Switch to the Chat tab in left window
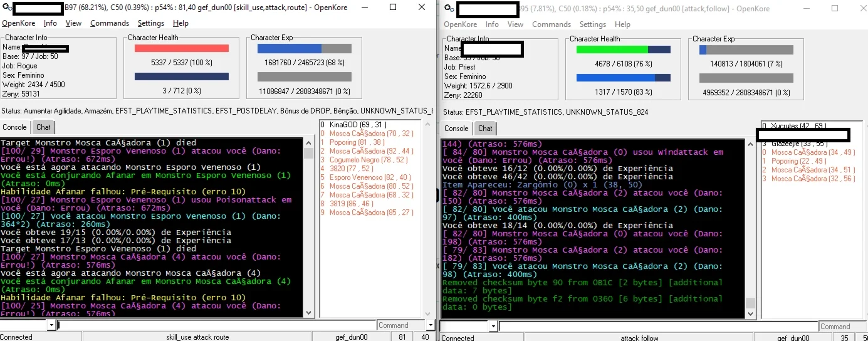Image resolution: width=868 pixels, height=341 pixels. pyautogui.click(x=43, y=127)
